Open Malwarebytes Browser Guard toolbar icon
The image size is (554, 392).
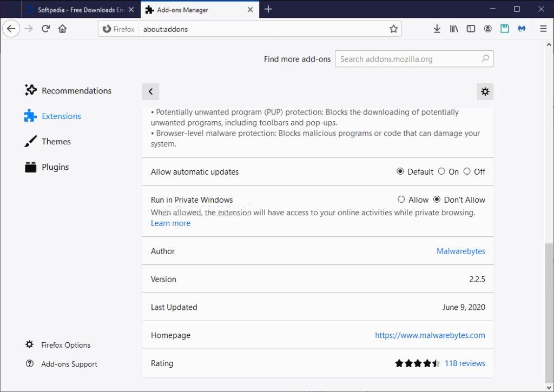click(x=522, y=29)
